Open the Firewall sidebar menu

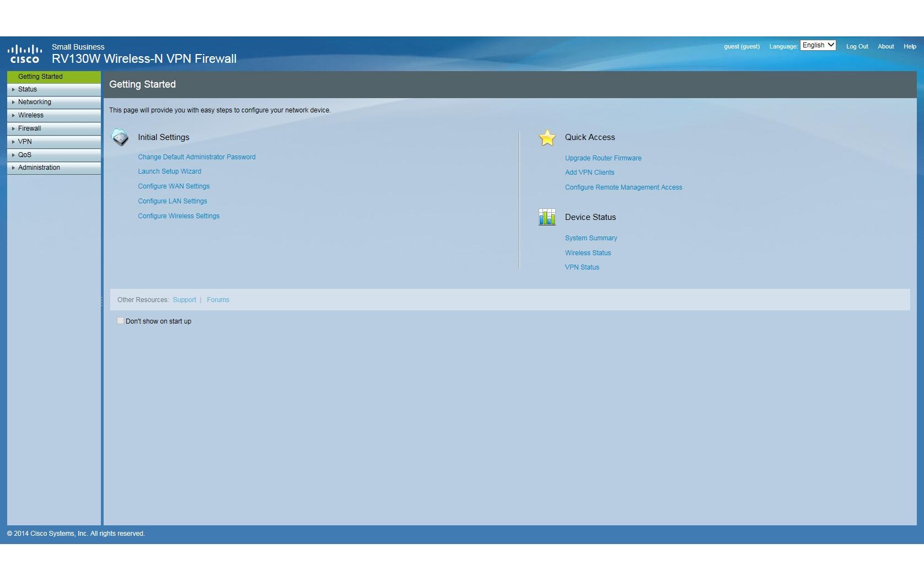(54, 128)
